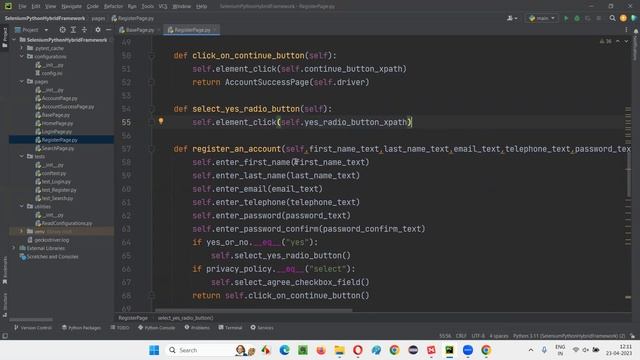Open the Bookmarks side tool window

(x=4, y=271)
